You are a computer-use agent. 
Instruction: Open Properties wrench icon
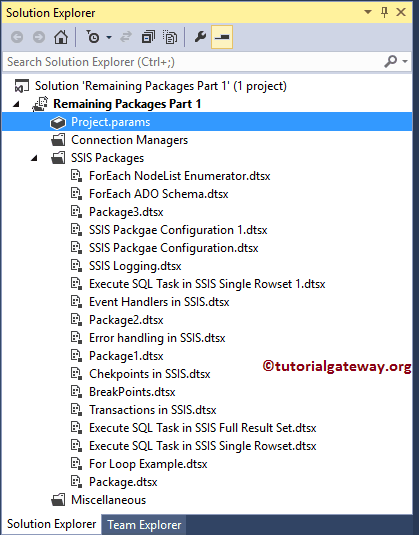point(200,37)
